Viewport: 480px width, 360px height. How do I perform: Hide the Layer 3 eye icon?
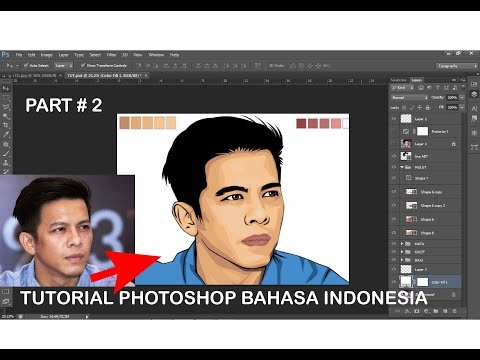394,269
